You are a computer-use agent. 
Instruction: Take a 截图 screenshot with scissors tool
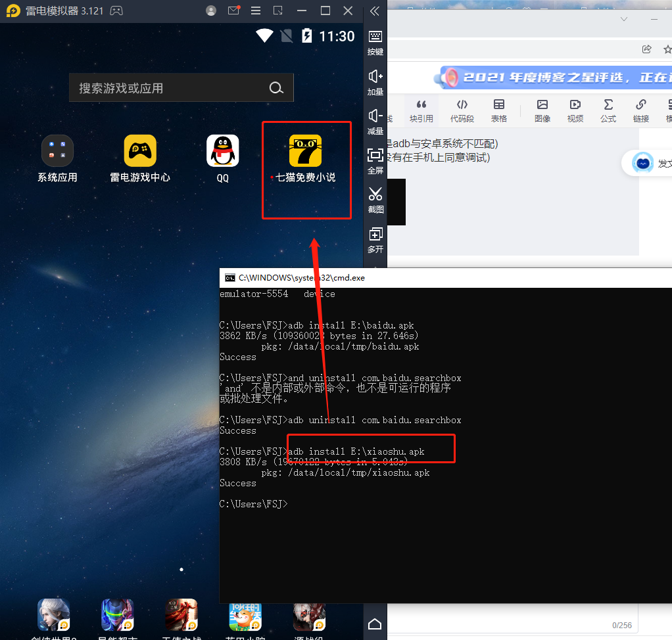point(375,200)
